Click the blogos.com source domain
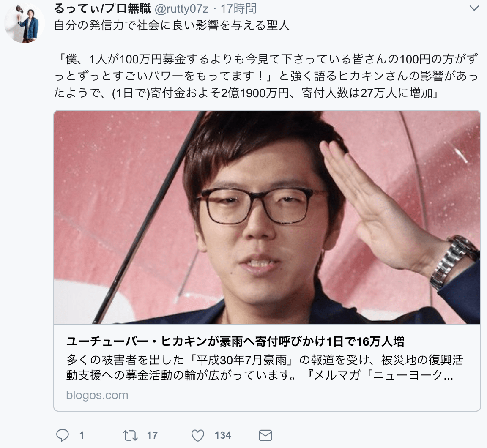Viewport: 487px width, 448px height. click(97, 395)
